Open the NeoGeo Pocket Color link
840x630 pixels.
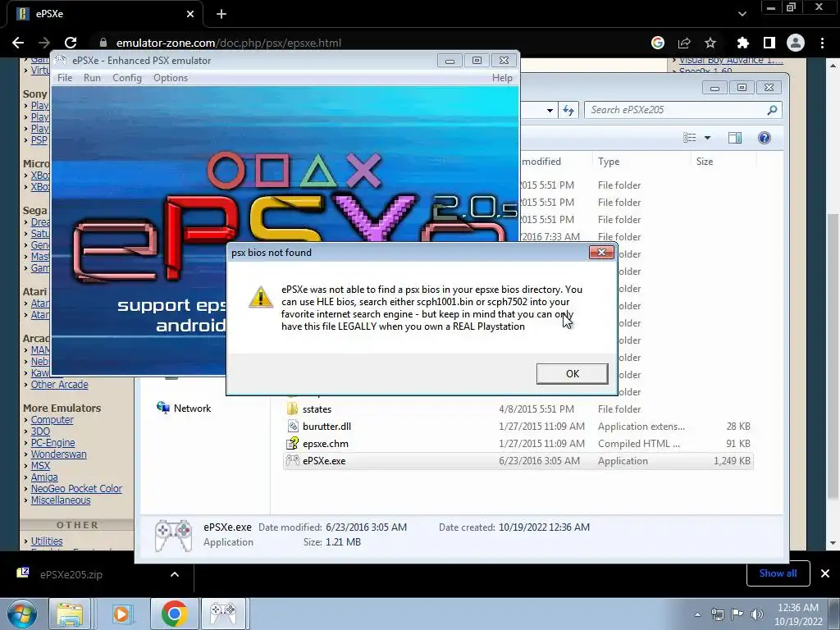(x=76, y=489)
